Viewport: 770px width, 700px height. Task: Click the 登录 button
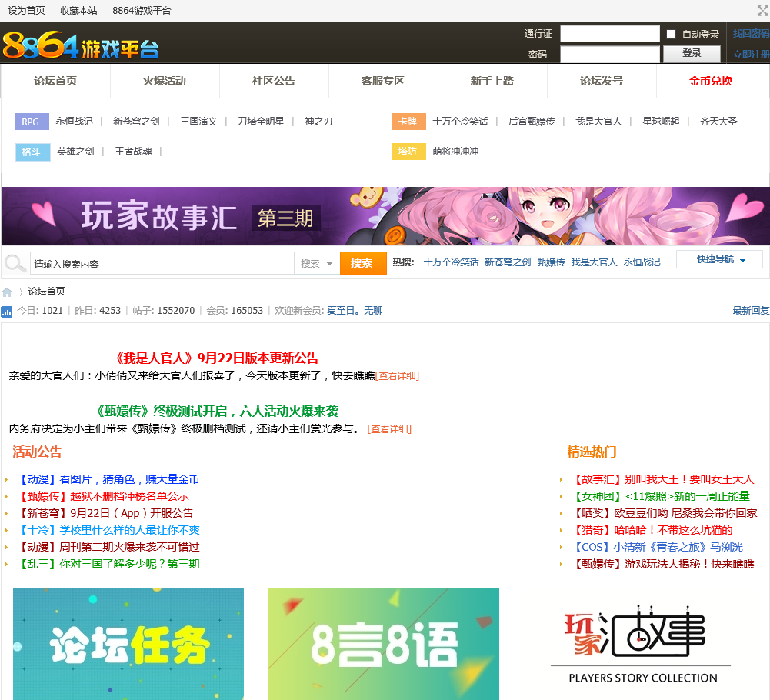[x=692, y=54]
